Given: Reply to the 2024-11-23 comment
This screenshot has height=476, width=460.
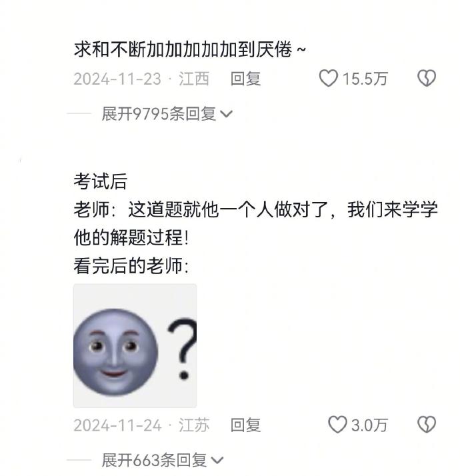Looking at the screenshot, I should (245, 79).
